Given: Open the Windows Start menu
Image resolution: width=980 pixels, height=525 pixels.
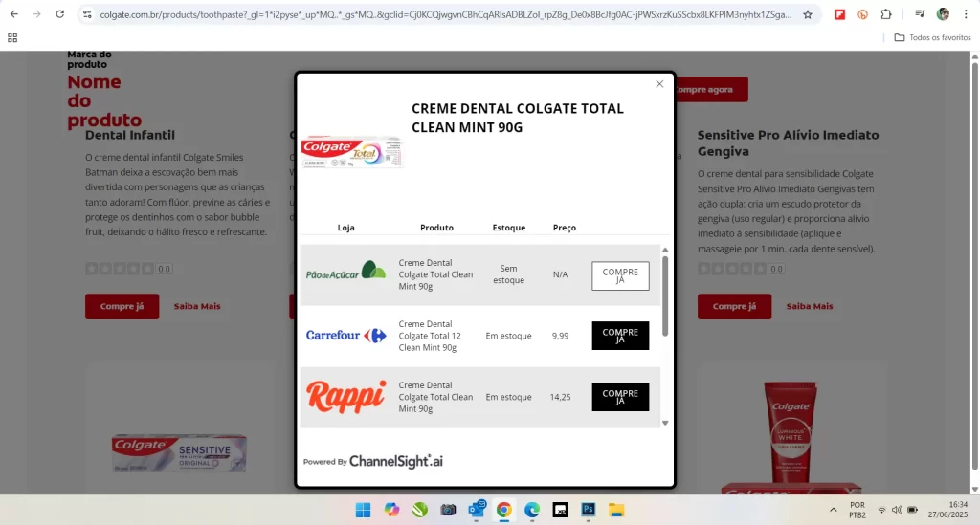Looking at the screenshot, I should pos(363,510).
